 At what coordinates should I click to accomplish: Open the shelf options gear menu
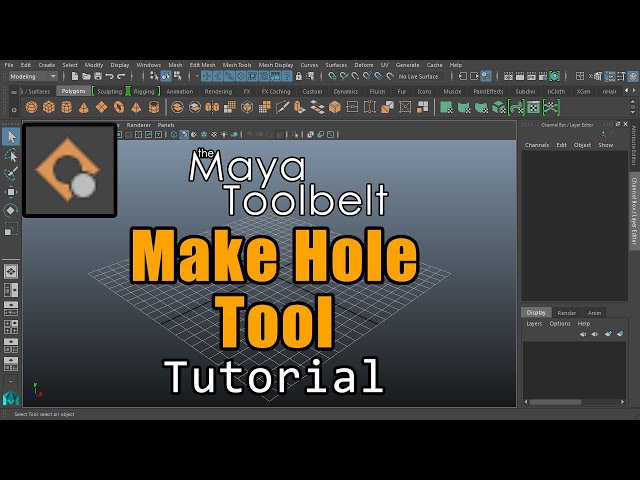14,110
